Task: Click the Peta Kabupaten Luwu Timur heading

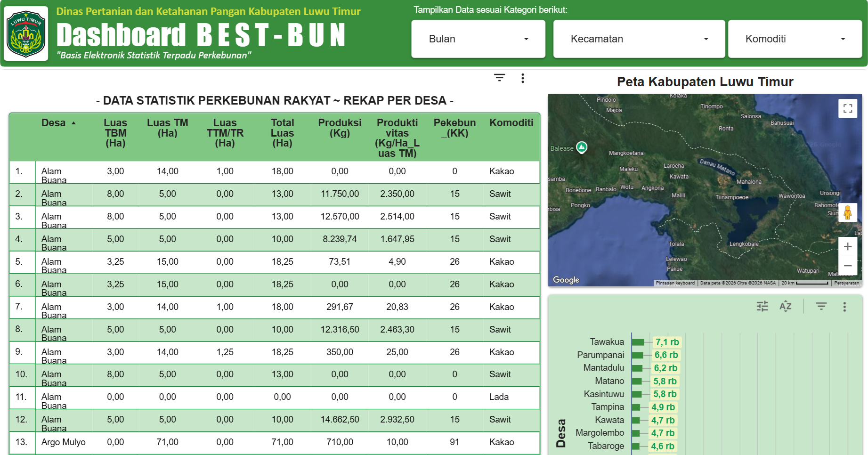Action: [x=705, y=82]
